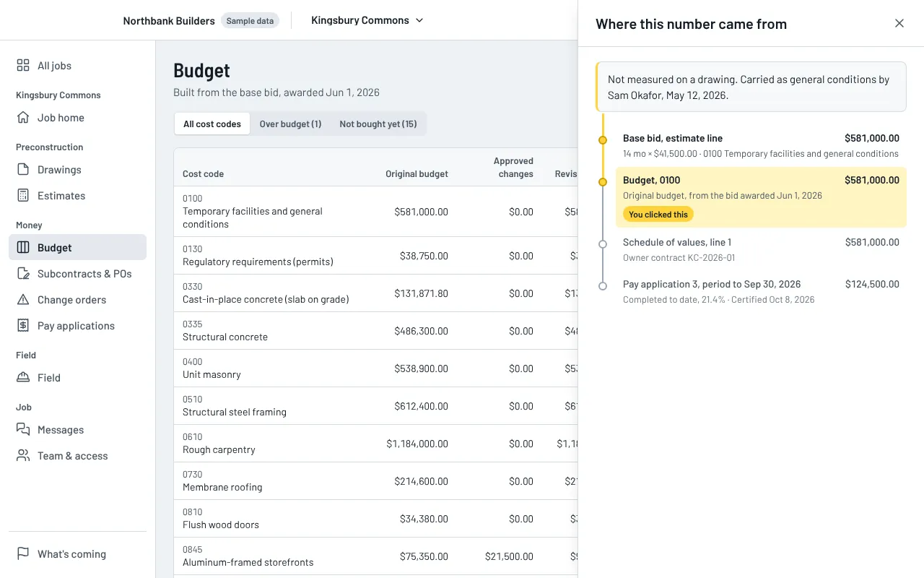Show the Over budget (1) tab

290,124
